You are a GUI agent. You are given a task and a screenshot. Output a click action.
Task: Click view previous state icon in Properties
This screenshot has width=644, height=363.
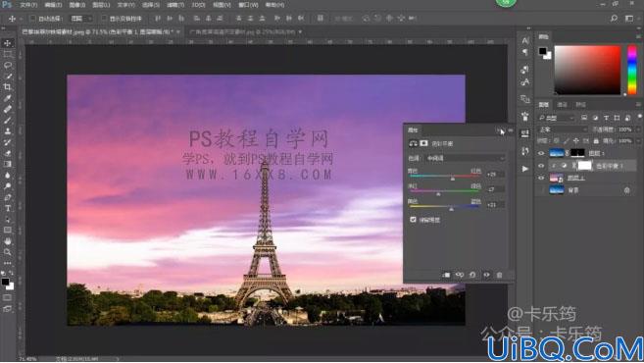click(459, 275)
